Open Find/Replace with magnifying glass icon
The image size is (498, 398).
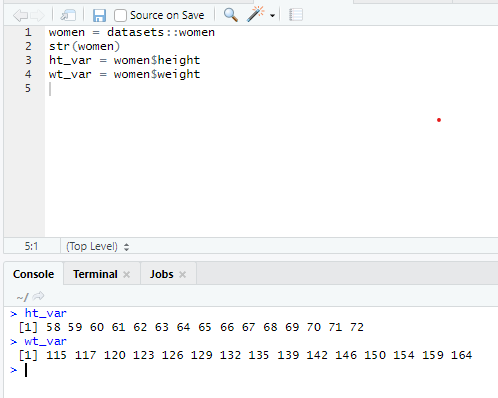(231, 15)
